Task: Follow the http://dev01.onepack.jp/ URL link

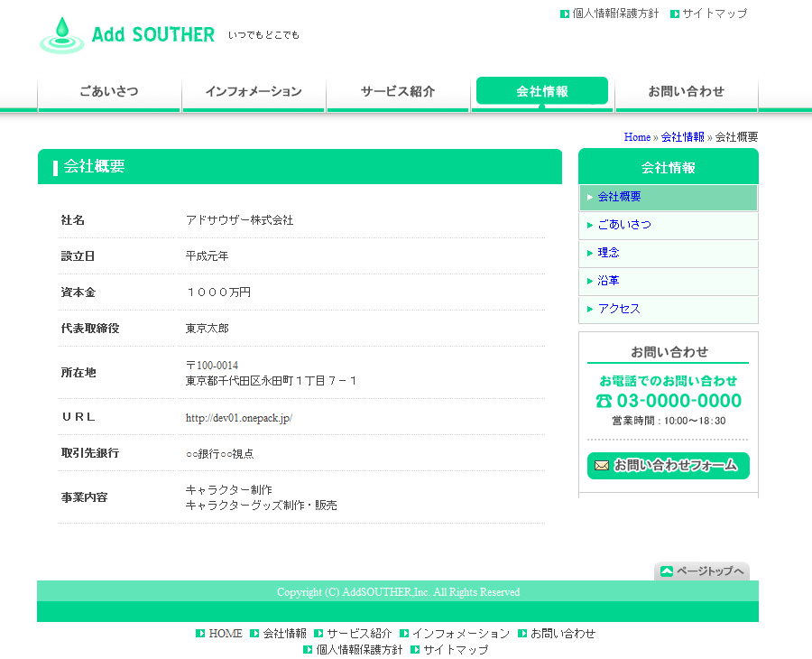Action: pos(238,418)
